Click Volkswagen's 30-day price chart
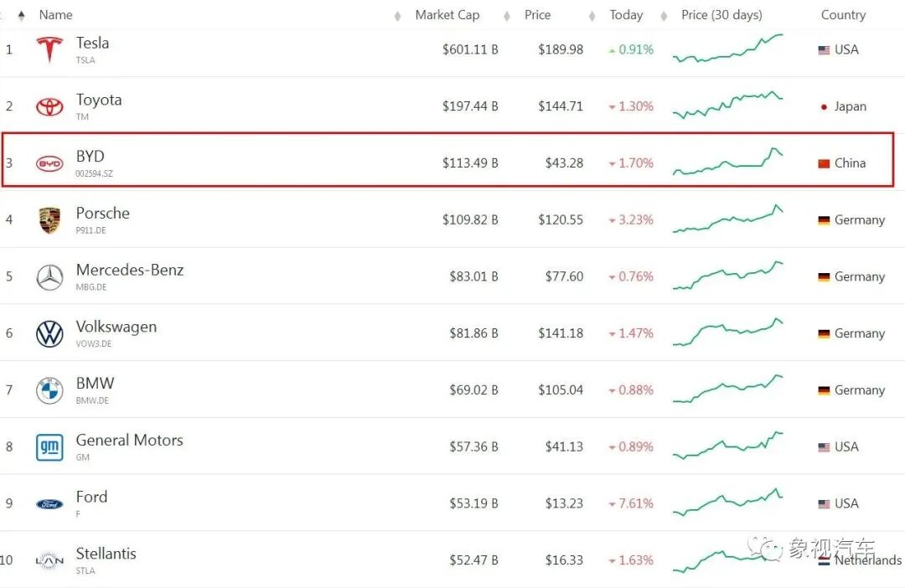Viewport: 905px width, 588px height. pos(728,332)
